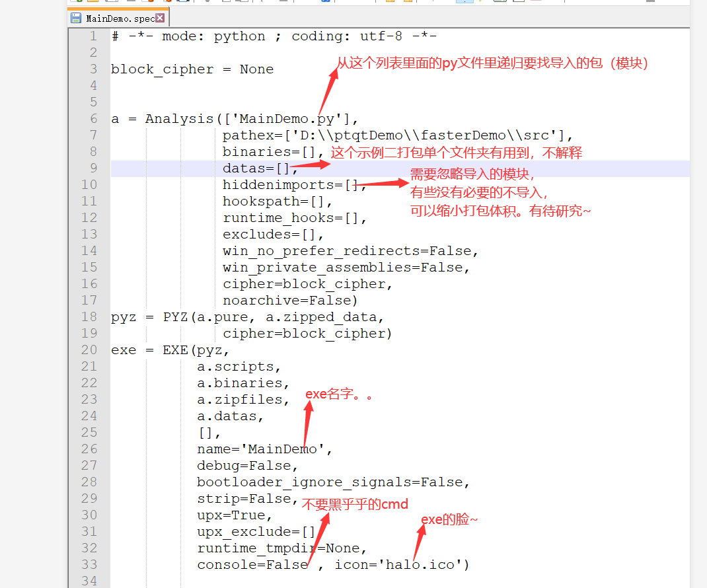
Task: Click the 'a.datas,' line
Action: pos(230,417)
